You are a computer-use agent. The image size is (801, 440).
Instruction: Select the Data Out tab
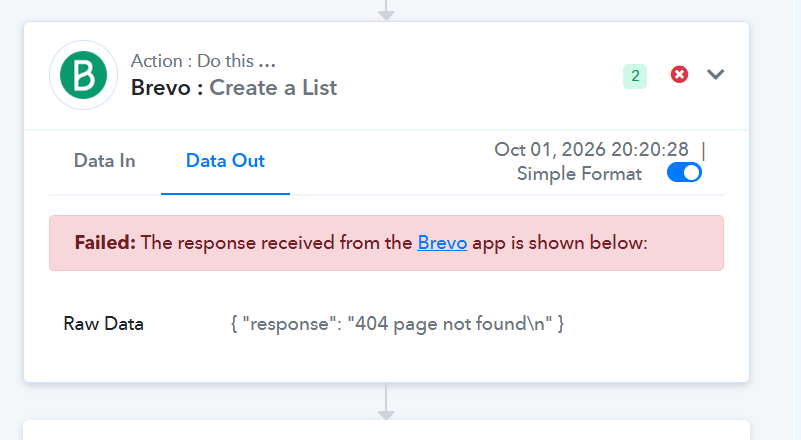click(x=225, y=161)
